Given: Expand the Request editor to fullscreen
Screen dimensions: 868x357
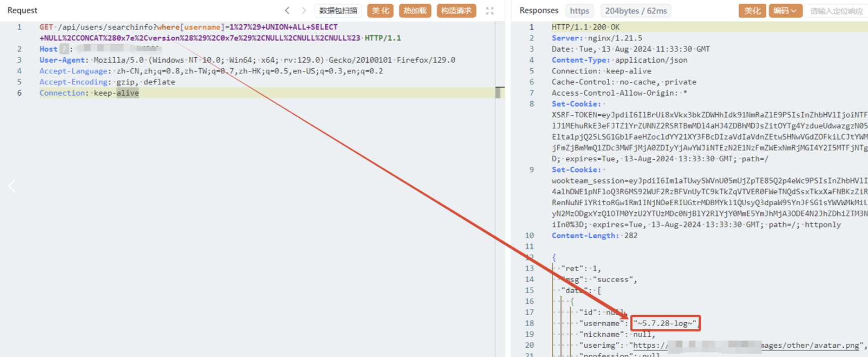Looking at the screenshot, I should coord(490,11).
